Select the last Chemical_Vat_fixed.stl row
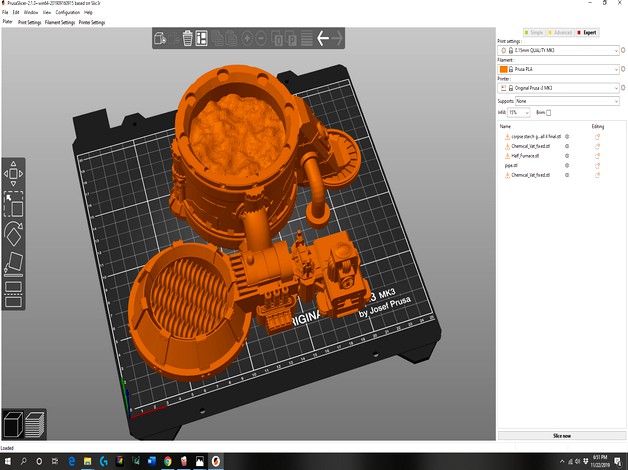 tap(531, 175)
